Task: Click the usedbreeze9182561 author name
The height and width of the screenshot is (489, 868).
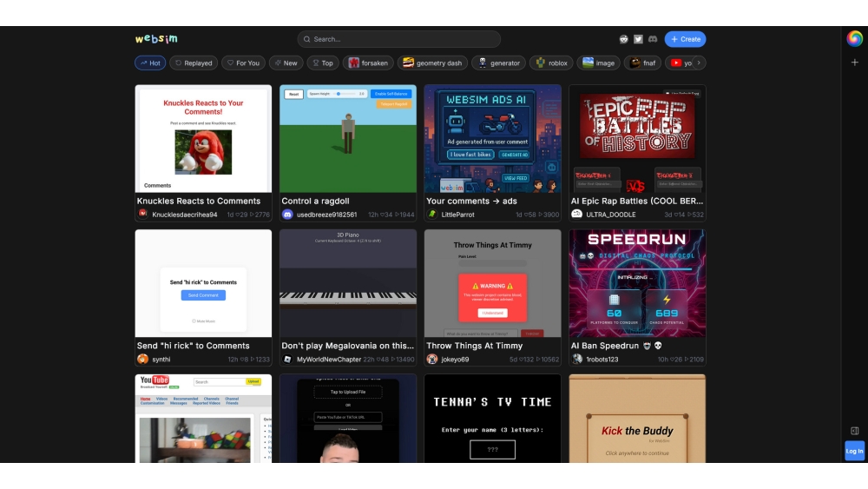Action: click(326, 215)
